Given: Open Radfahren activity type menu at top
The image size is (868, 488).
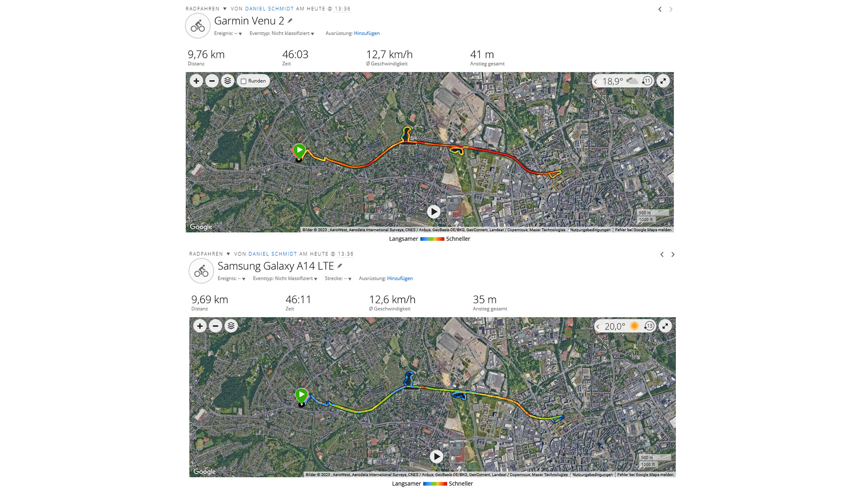Looking at the screenshot, I should (x=225, y=9).
